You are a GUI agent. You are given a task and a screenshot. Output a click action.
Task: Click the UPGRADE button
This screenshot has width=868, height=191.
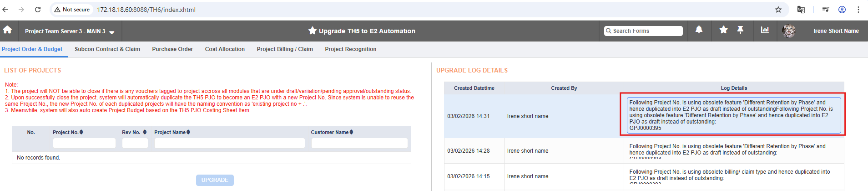(x=215, y=180)
